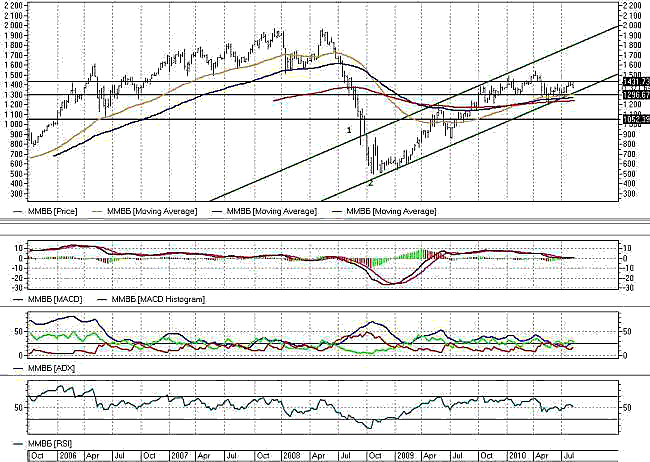650x462 pixels.
Task: Click the 2008 year label on time axis
Action: tap(292, 456)
